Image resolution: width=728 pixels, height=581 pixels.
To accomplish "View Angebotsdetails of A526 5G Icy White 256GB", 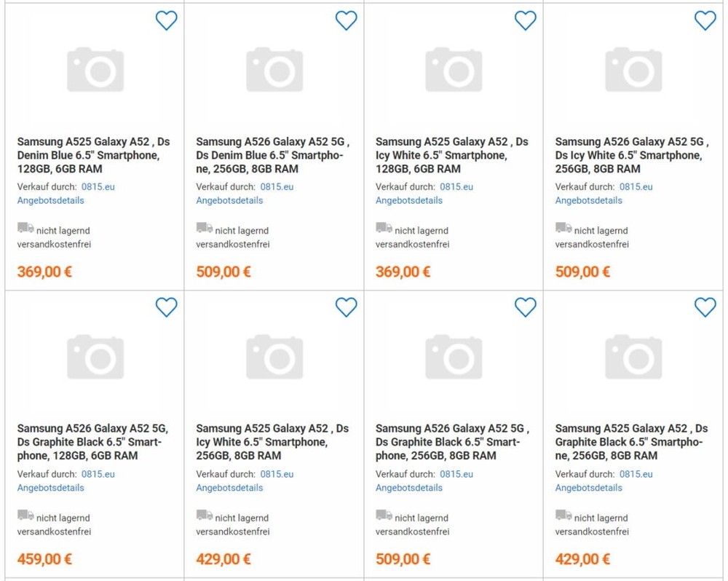I will (589, 200).
